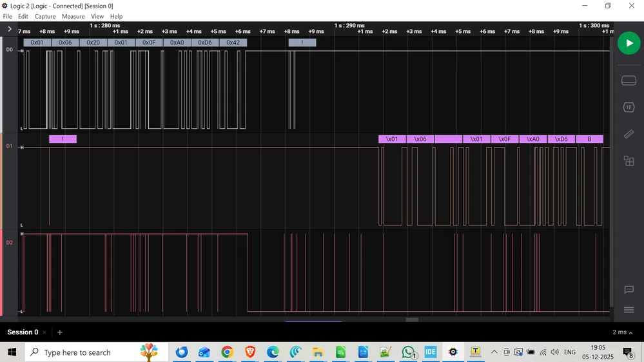Click the \x06 decoded bubble on D1
Viewport: 644px width, 362px height.
[x=420, y=139]
